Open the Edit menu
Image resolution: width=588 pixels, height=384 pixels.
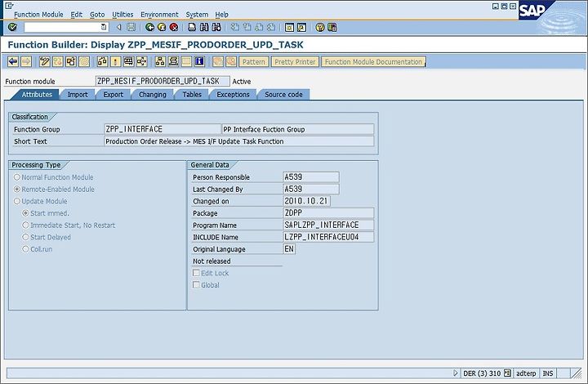(77, 15)
